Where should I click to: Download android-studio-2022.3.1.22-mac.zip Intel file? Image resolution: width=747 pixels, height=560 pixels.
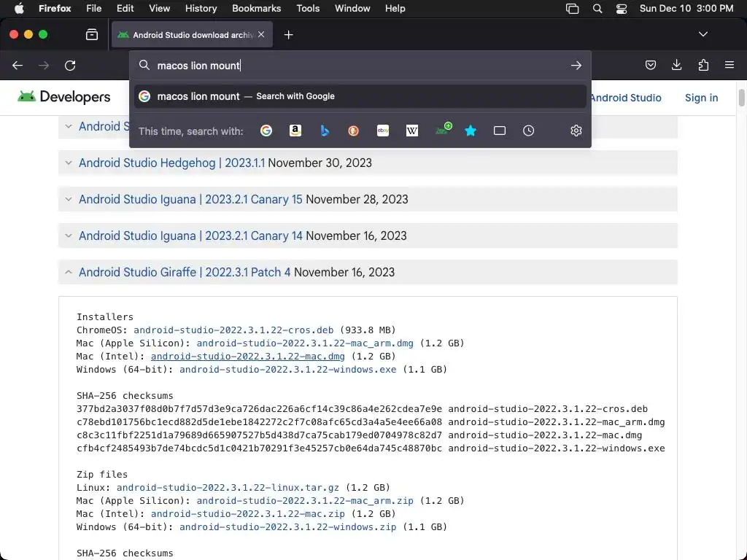(x=248, y=514)
